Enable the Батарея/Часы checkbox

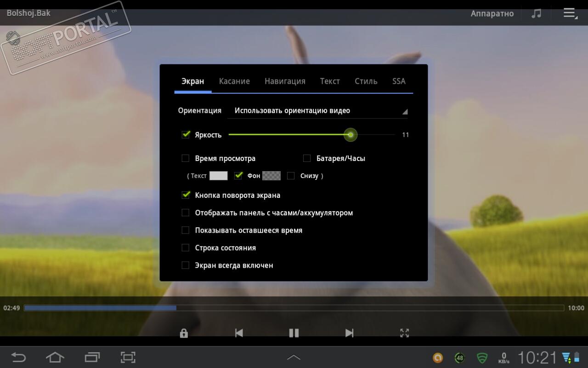307,158
